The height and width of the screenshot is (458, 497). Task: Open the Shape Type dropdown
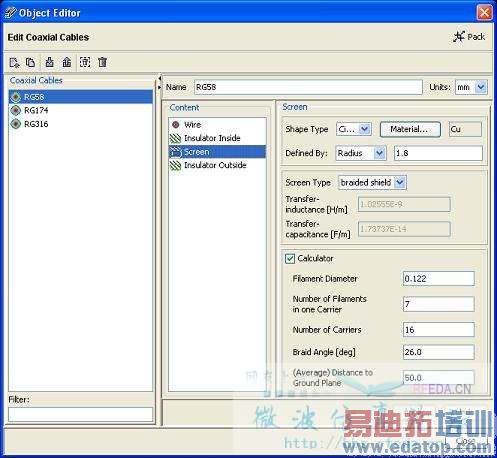pos(365,129)
